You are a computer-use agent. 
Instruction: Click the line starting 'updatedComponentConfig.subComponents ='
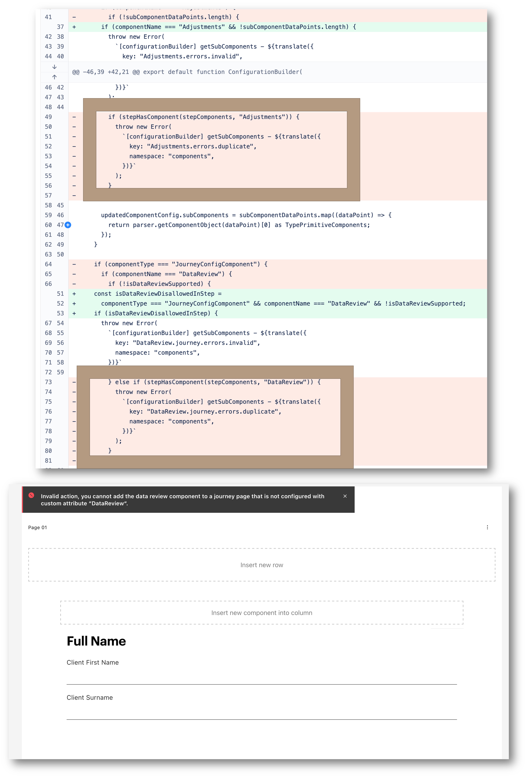tap(246, 215)
